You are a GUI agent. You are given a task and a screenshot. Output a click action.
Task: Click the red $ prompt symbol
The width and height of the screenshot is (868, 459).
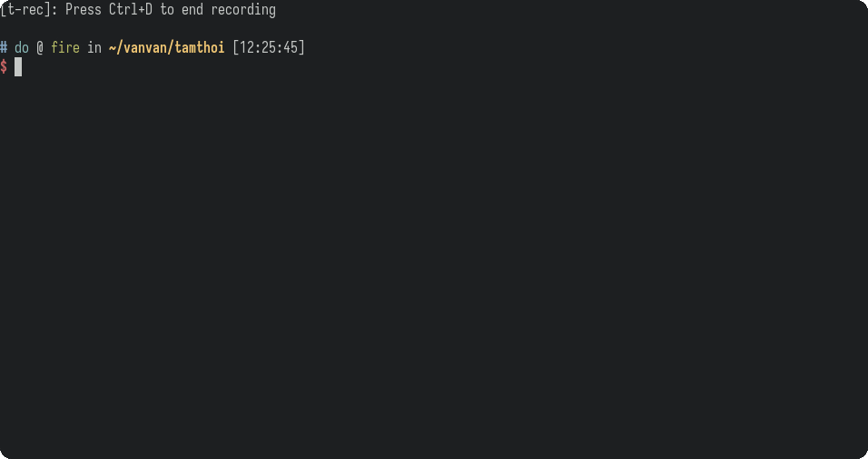click(x=4, y=67)
